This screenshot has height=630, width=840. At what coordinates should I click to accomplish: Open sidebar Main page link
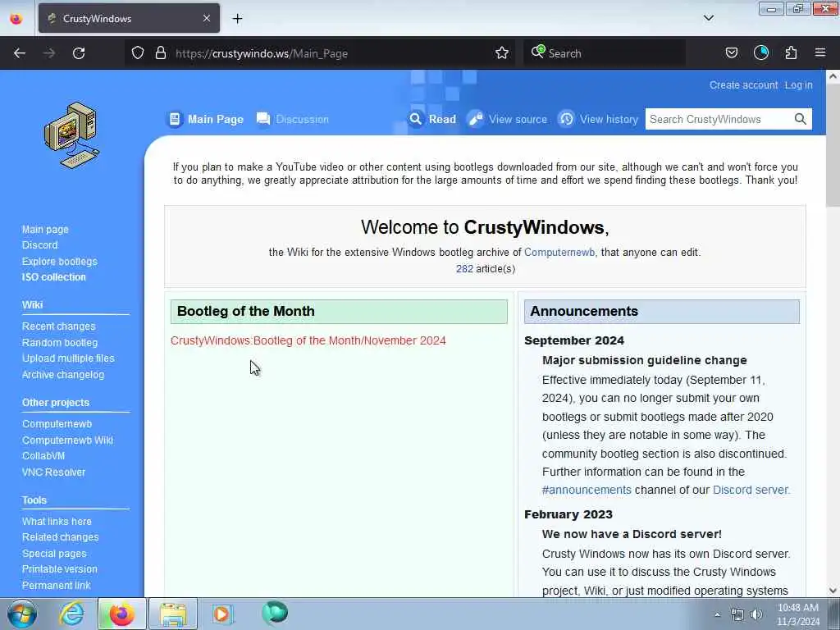[45, 230]
